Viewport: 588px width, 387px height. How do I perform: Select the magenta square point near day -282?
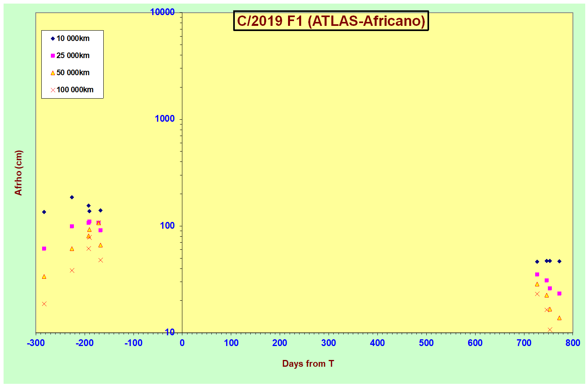(x=44, y=249)
